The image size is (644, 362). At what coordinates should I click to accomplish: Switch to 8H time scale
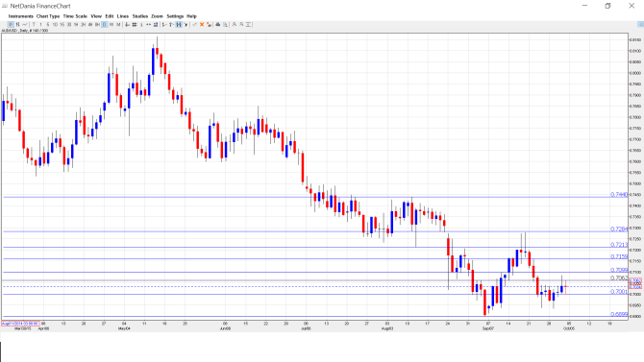(x=97, y=25)
